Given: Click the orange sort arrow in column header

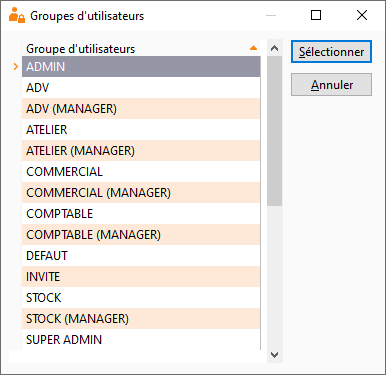Looking at the screenshot, I should point(253,48).
